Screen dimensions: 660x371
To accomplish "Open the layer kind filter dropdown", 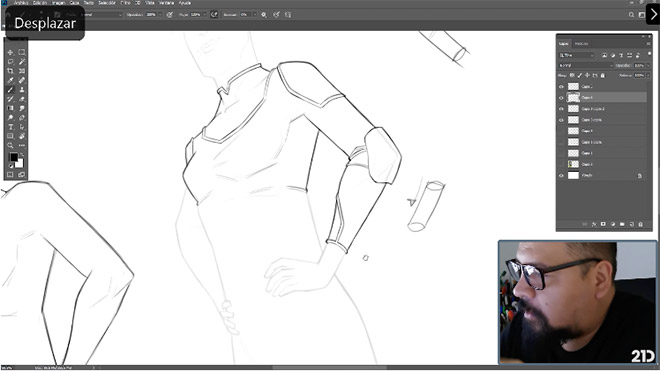I will point(576,55).
